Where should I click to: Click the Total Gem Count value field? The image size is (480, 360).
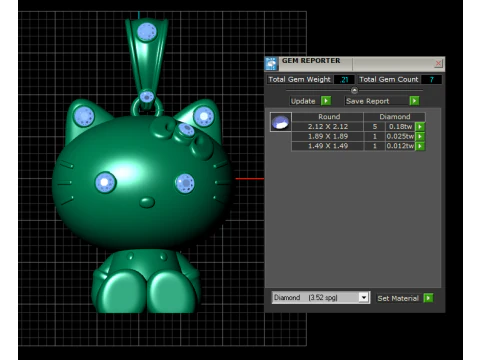(431, 79)
